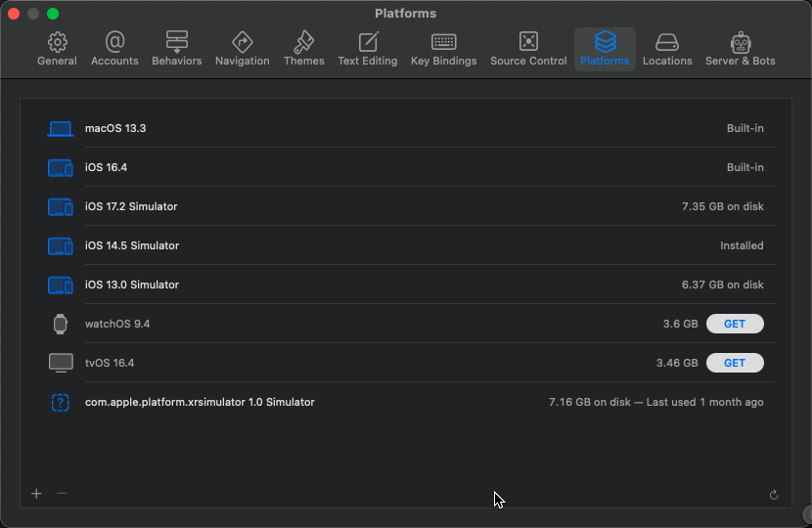Select the xrsimulator 1.0 Simulator row
The width and height of the screenshot is (812, 528).
(391, 402)
